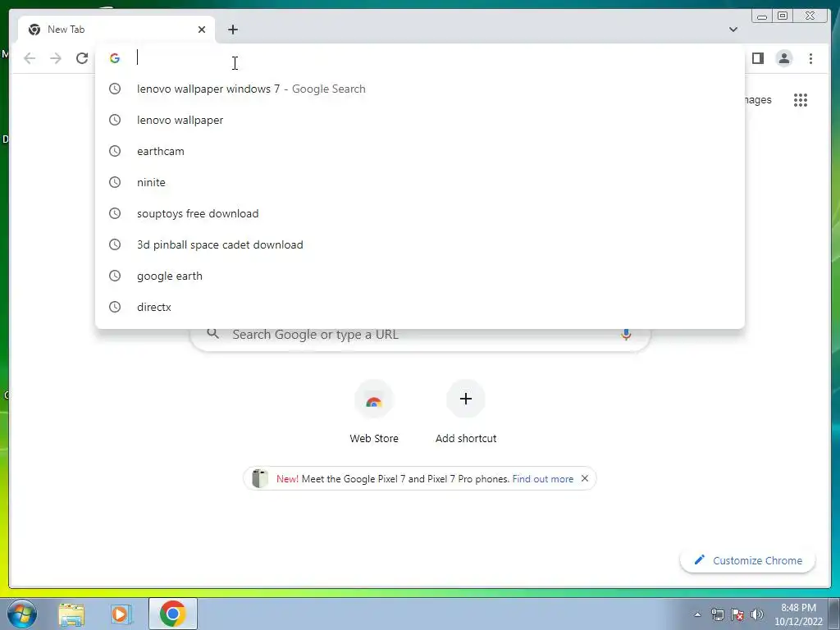Image resolution: width=840 pixels, height=630 pixels.
Task: Click the Add shortcut button
Action: tap(466, 413)
